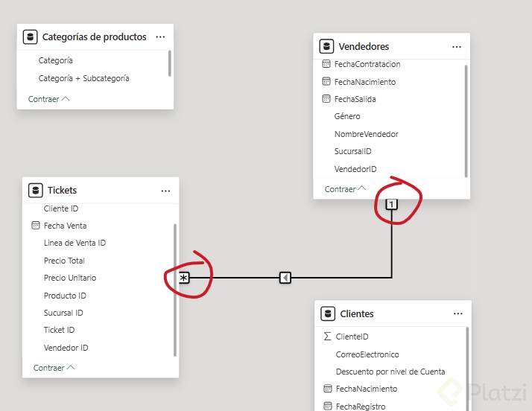Click the Vendedores table database icon
532x411 pixels.
pos(326,46)
